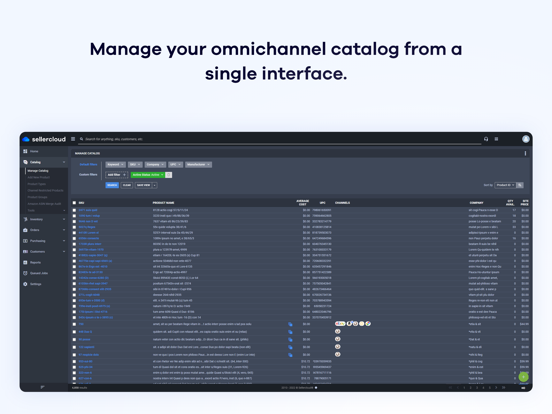This screenshot has width=552, height=414.
Task: Click the Customers icon in sidebar
Action: (25, 251)
